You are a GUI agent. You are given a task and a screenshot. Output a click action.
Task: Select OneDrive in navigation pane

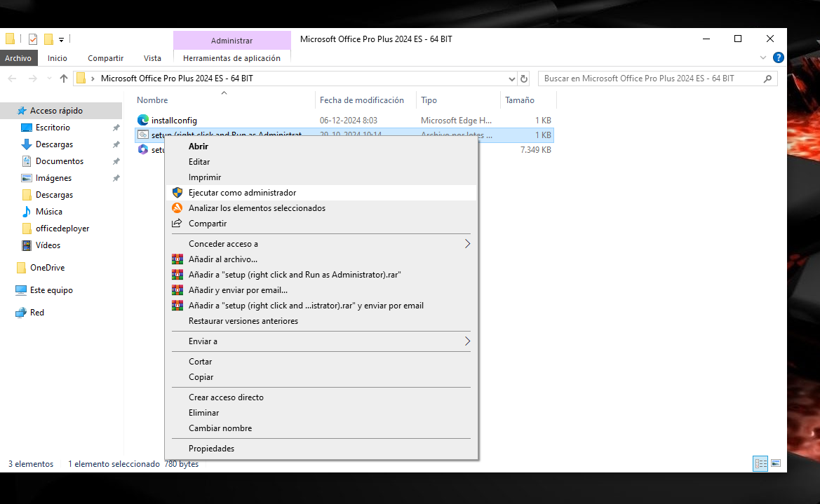click(47, 268)
